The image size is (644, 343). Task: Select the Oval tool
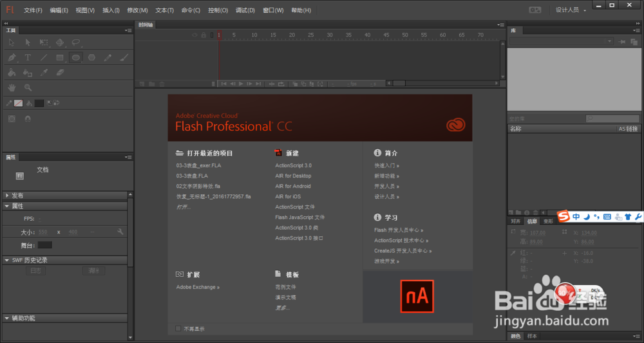(76, 58)
